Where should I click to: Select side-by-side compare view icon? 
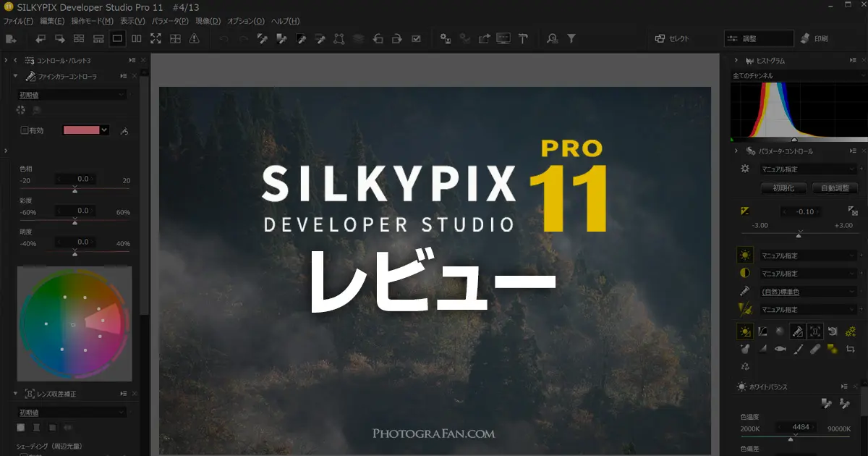[x=137, y=38]
